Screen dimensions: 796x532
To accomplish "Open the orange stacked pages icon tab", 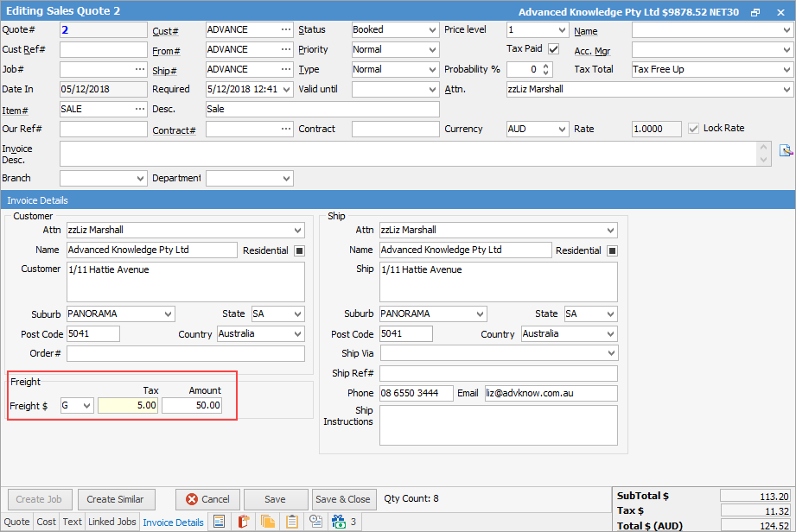I will click(x=268, y=522).
